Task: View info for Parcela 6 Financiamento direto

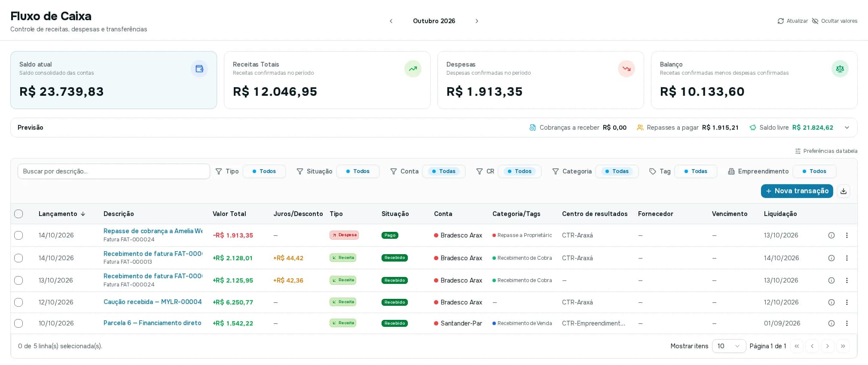Action: pos(831,323)
